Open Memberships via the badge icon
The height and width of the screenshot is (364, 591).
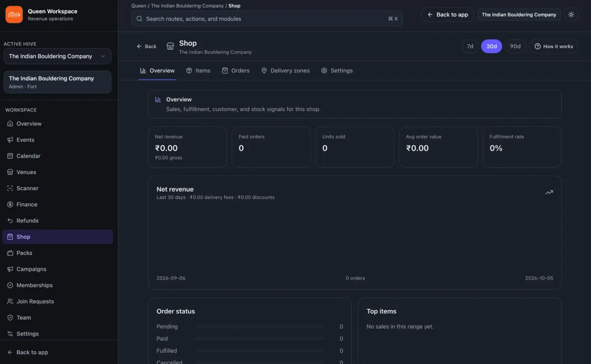pos(10,285)
